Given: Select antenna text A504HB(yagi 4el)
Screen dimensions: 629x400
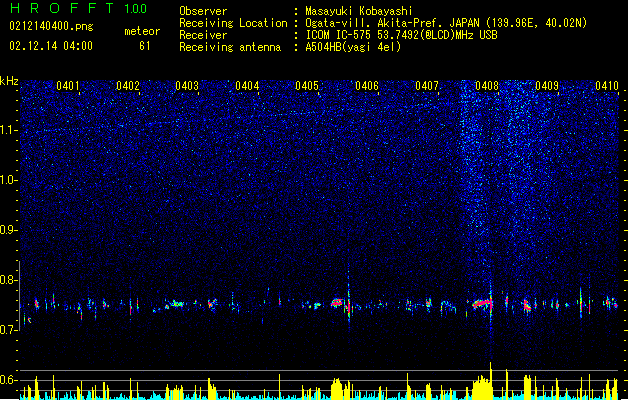Looking at the screenshot, I should (353, 47).
